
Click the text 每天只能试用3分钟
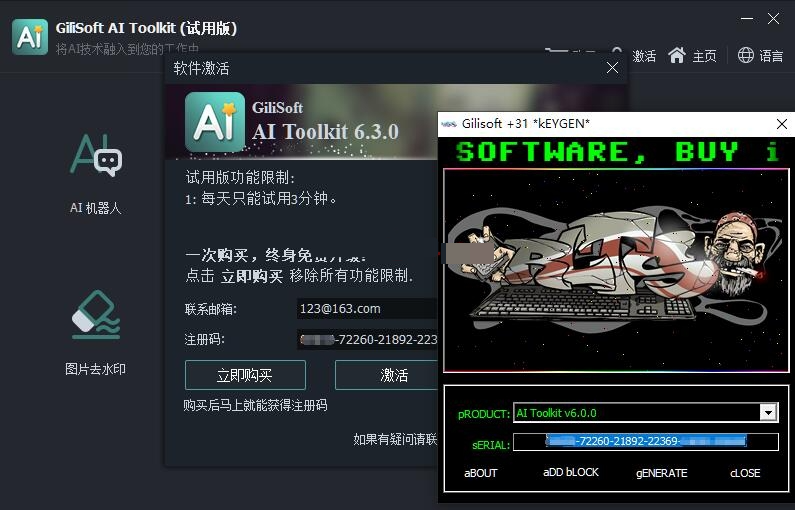pyautogui.click(x=269, y=199)
